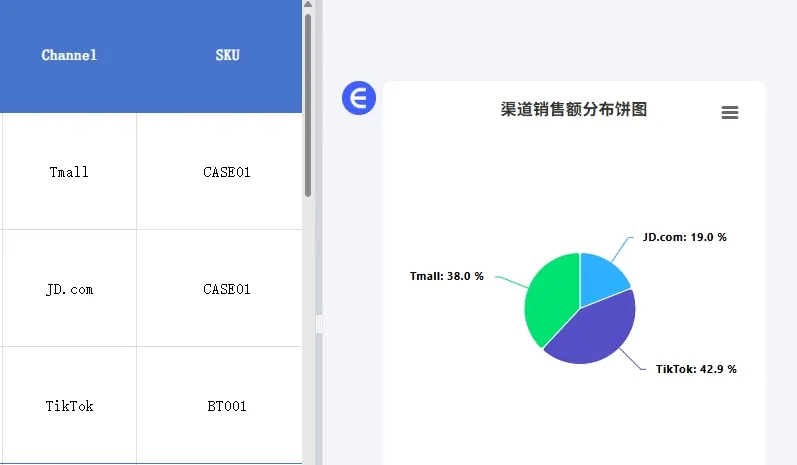The width and height of the screenshot is (797, 465).
Task: Click the chart title 渠道销售额分布饼图
Action: click(x=574, y=109)
